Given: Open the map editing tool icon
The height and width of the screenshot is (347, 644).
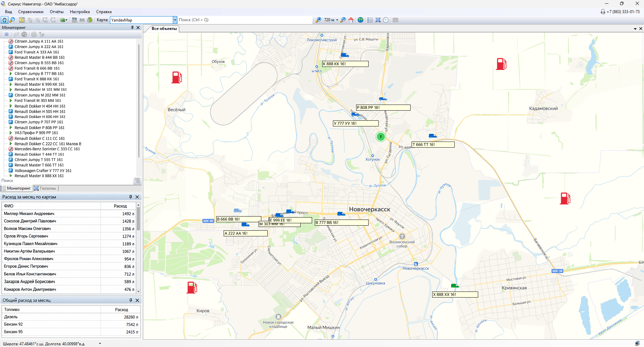Looking at the screenshot, I should [x=22, y=20].
